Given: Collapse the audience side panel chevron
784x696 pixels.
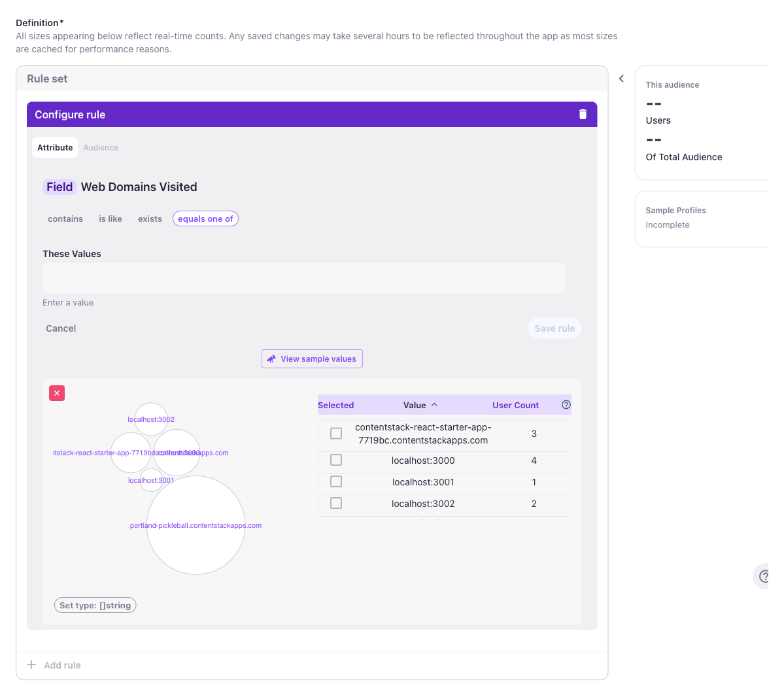Looking at the screenshot, I should point(621,78).
